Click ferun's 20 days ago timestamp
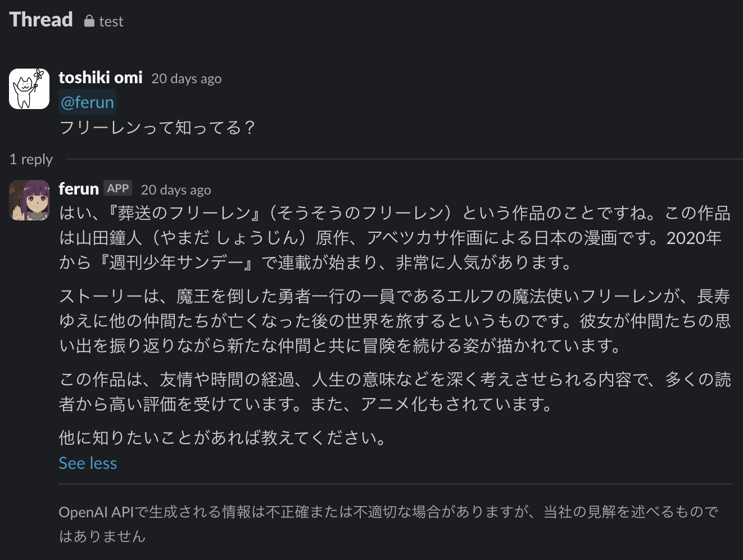 click(176, 189)
